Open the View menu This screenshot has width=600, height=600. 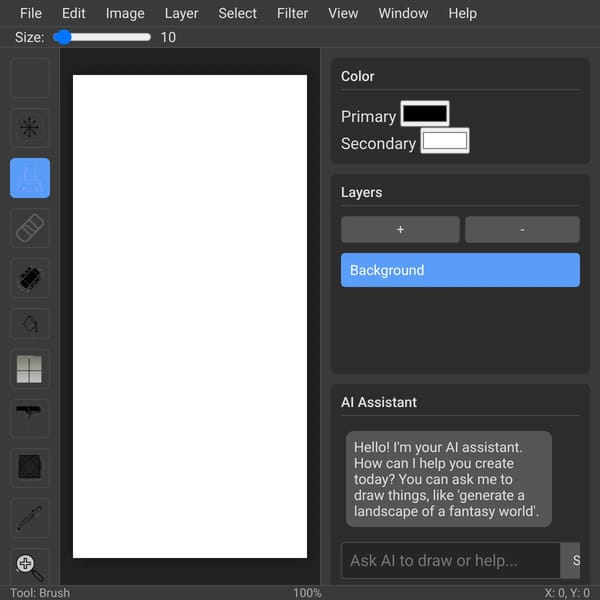click(343, 13)
